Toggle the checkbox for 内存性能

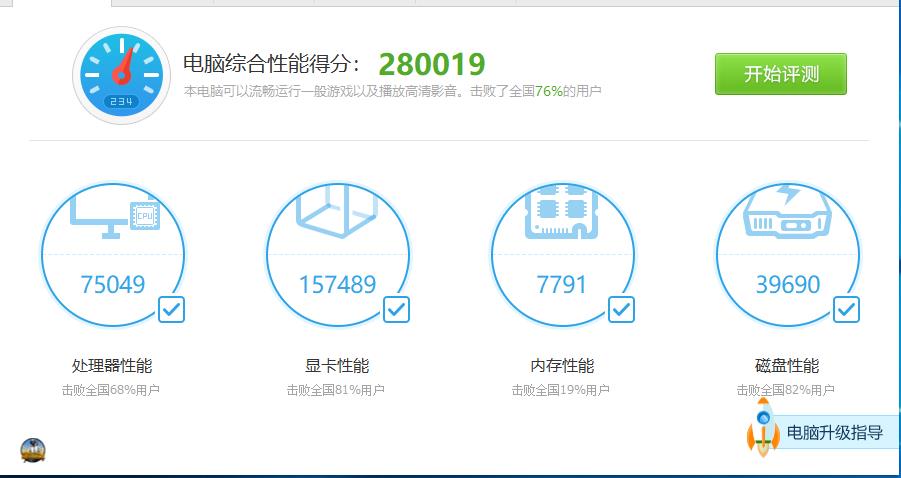click(x=621, y=309)
